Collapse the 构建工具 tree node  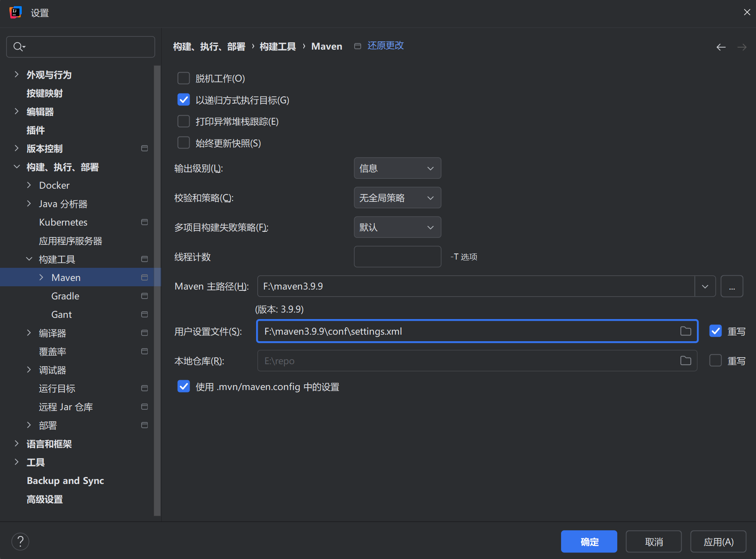pyautogui.click(x=29, y=259)
